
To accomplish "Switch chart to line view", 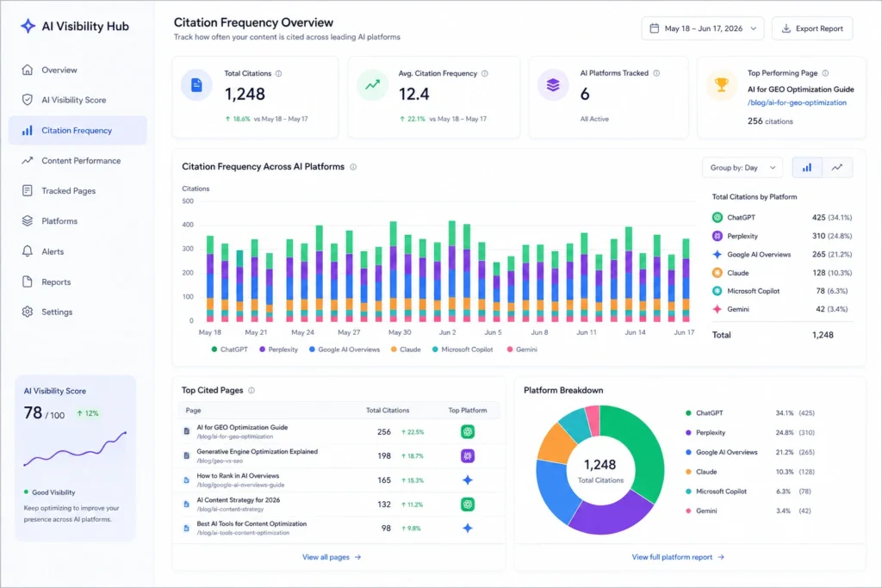I will 837,168.
